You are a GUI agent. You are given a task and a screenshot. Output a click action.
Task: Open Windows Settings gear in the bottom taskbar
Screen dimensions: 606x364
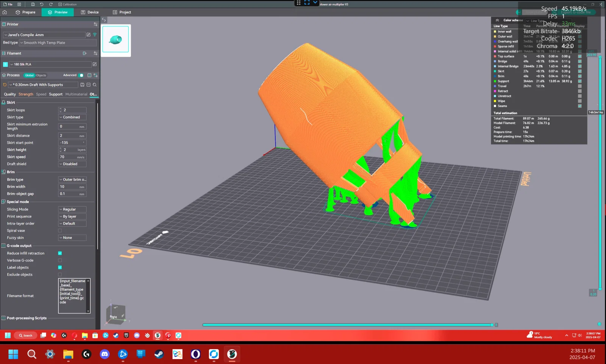(x=50, y=354)
